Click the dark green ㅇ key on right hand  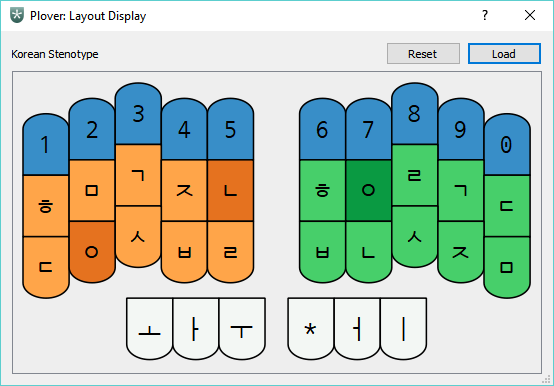(x=369, y=191)
